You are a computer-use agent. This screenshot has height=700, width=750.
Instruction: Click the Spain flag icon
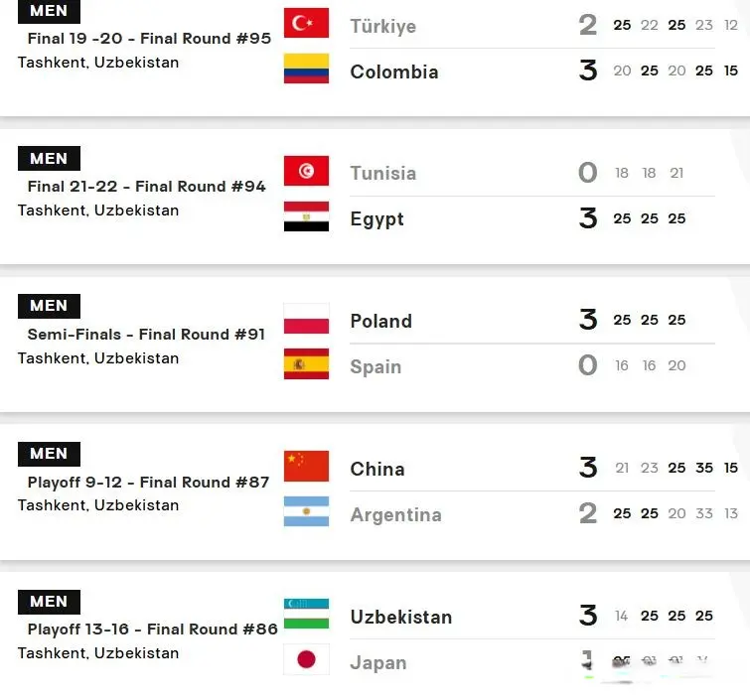[x=306, y=363]
